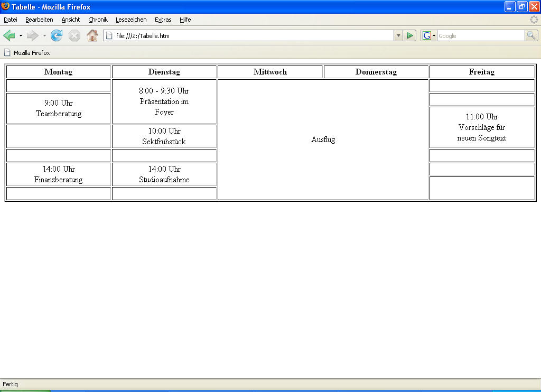Click the Forward arrow button
Viewport: 541px width, 392px height.
pos(32,35)
